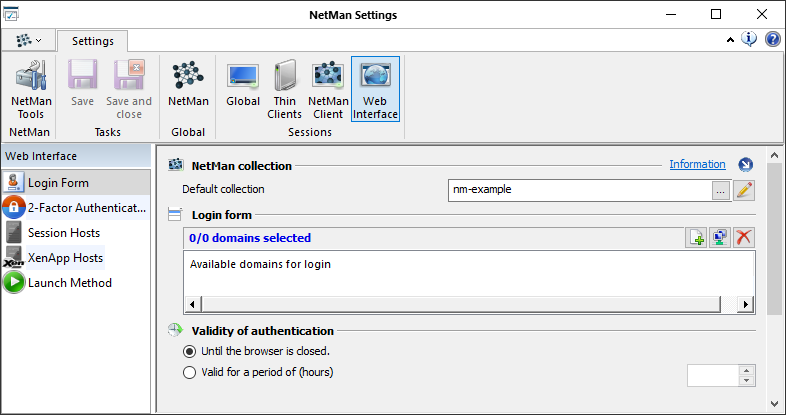This screenshot has width=786, height=415.
Task: Select domains from network icon
Action: [x=720, y=237]
